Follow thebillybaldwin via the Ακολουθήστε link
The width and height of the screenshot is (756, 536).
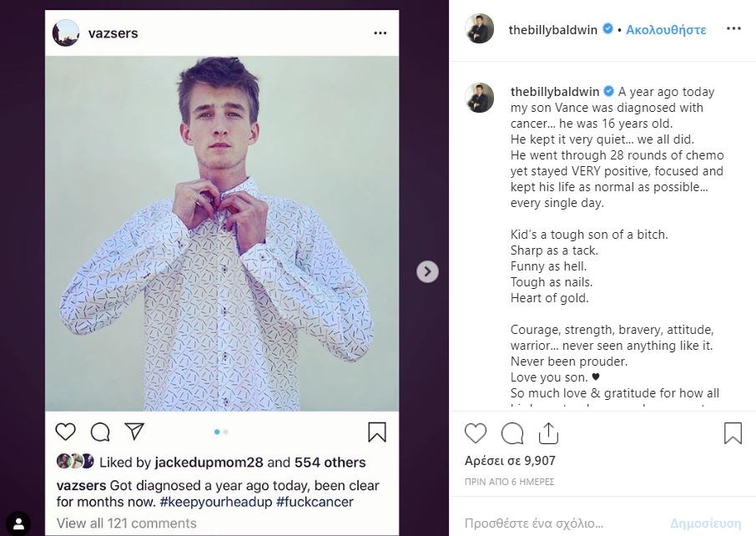coord(665,30)
